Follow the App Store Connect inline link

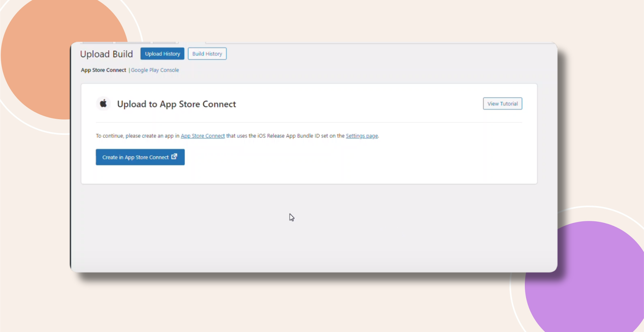[x=203, y=136]
